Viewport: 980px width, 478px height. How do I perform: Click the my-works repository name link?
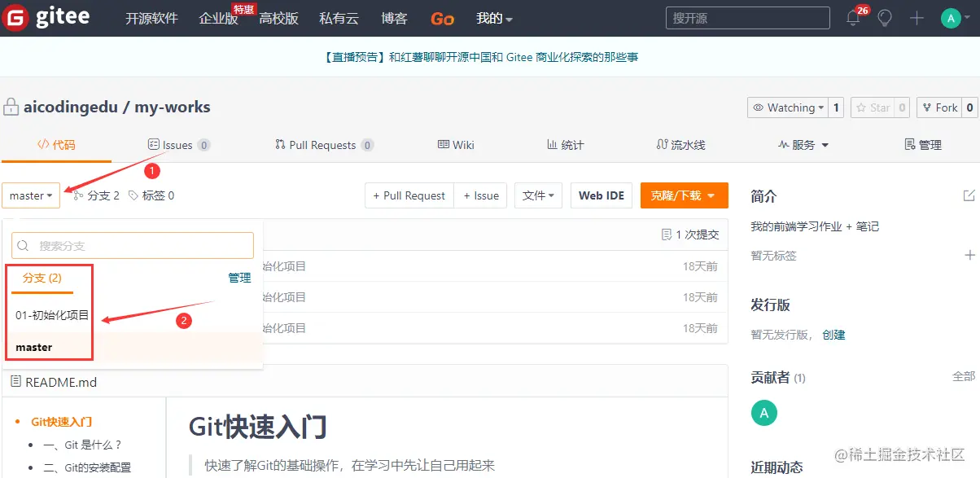173,107
